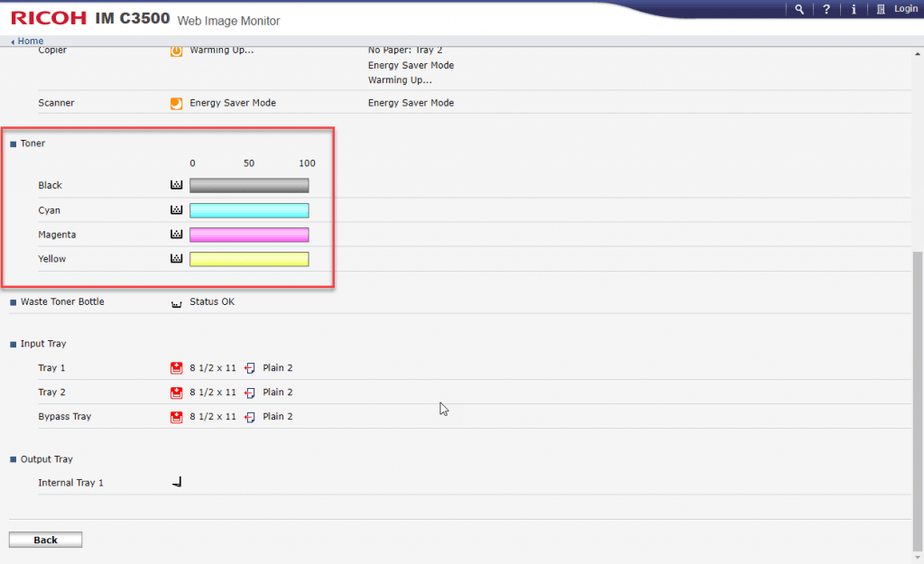Click Bypass Tray '8 1/2 x 11' size

click(x=213, y=416)
